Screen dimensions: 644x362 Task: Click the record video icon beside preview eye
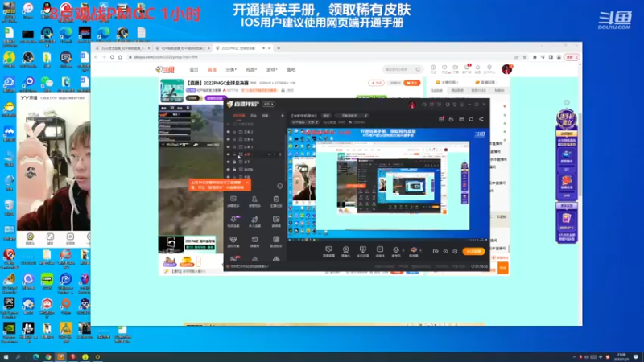point(436,251)
